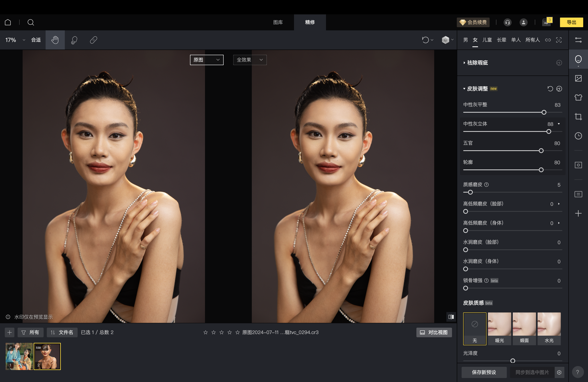Select the blemish bandage tool
The image size is (588, 382).
click(x=93, y=40)
